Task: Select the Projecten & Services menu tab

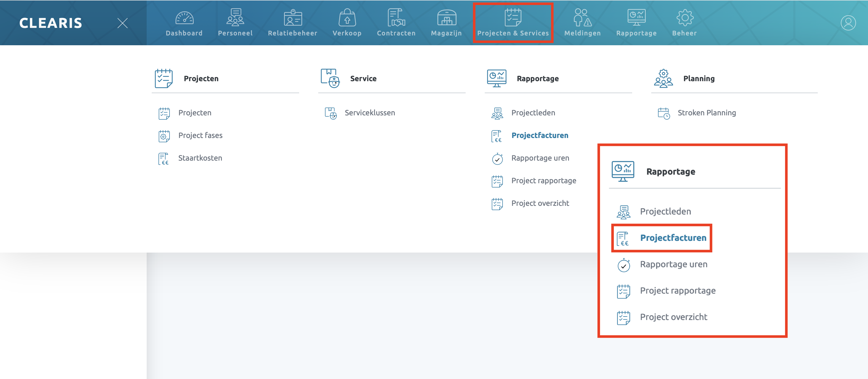Action: (513, 23)
